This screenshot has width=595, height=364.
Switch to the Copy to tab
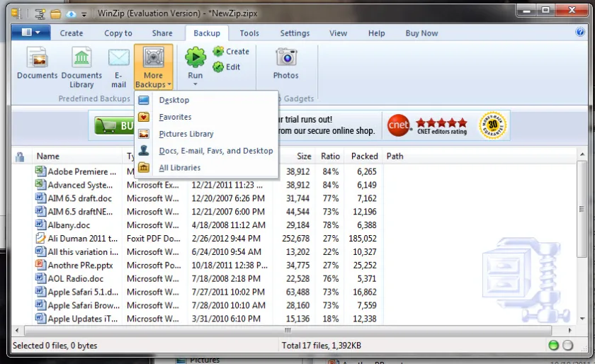pos(118,33)
